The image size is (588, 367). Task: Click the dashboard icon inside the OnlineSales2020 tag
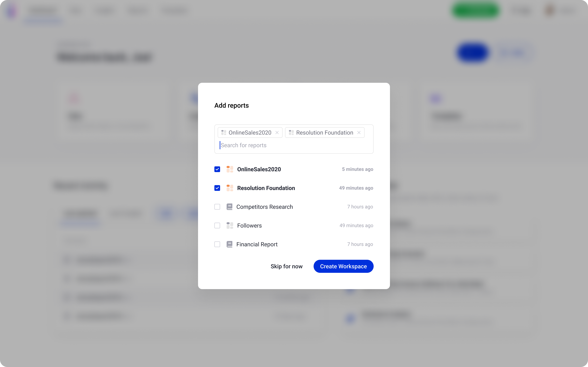[x=224, y=133]
